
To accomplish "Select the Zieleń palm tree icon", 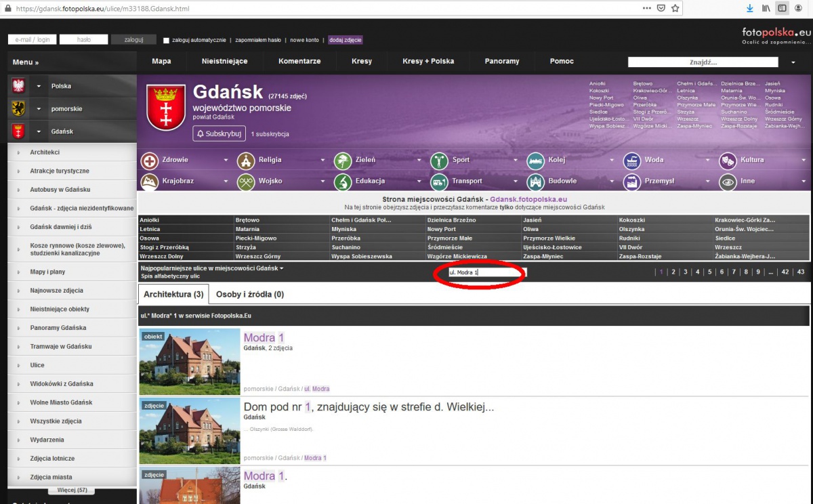I will click(x=343, y=161).
